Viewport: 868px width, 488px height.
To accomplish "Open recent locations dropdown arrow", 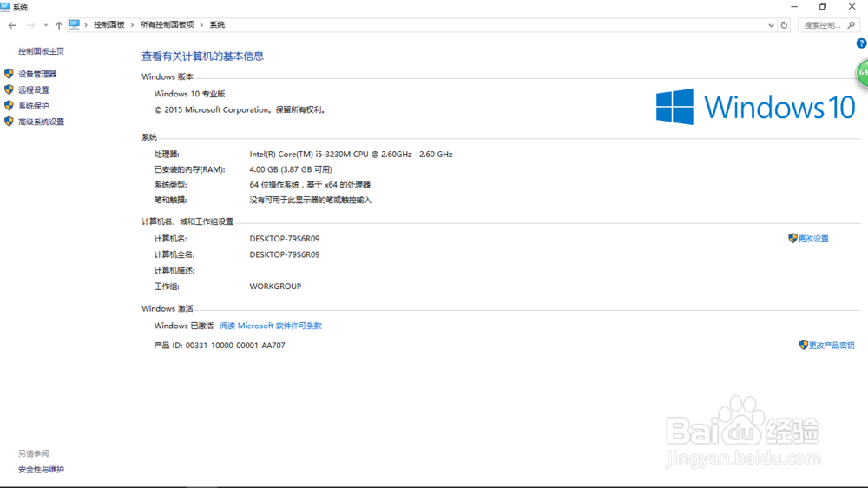I will 45,25.
